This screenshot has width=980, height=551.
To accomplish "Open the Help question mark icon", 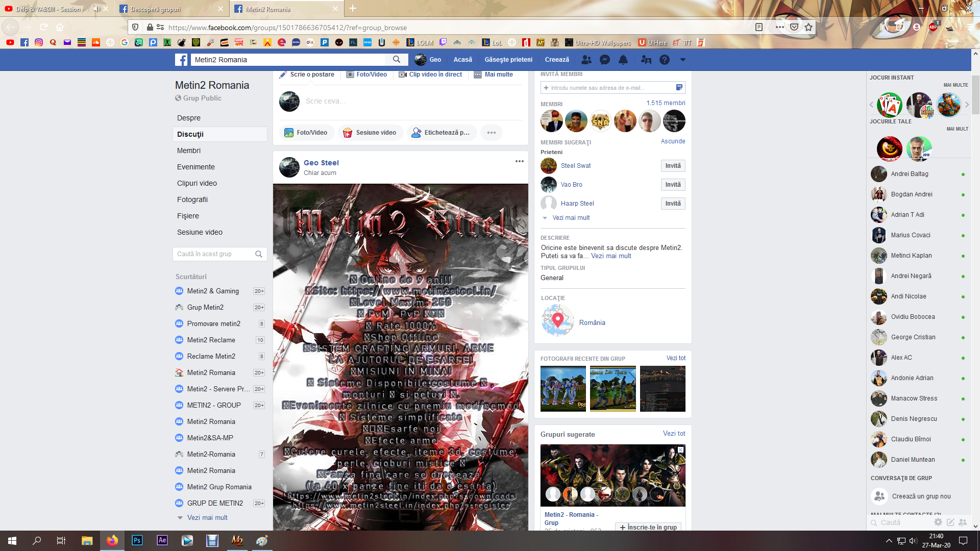I will 664,60.
